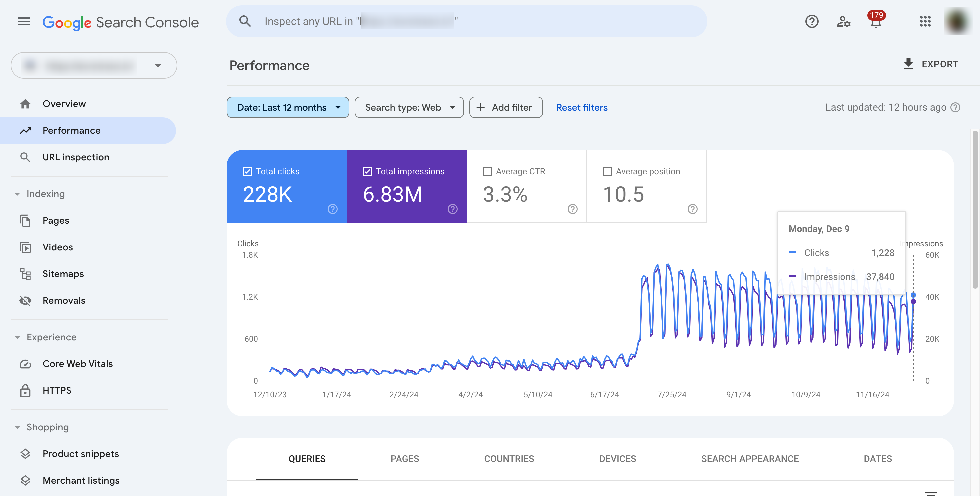Open the Google apps grid
The image size is (980, 496).
pos(925,22)
